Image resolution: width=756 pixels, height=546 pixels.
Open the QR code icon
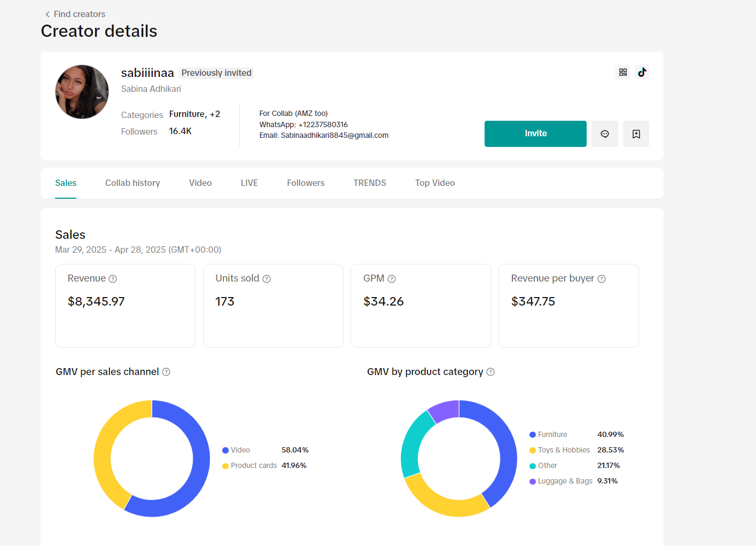pos(623,72)
